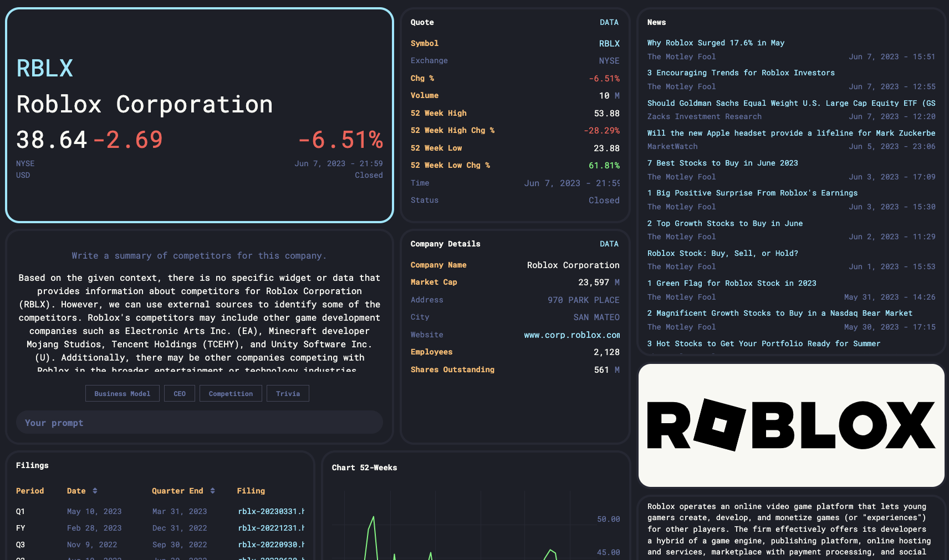Click the Volume value 10 M
Viewport: 949px width, 560px height.
[x=609, y=95]
